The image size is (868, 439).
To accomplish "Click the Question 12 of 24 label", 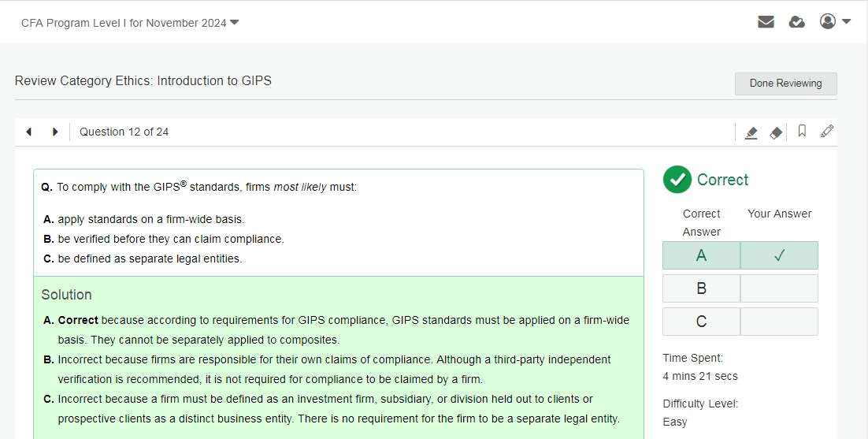I will pos(124,132).
